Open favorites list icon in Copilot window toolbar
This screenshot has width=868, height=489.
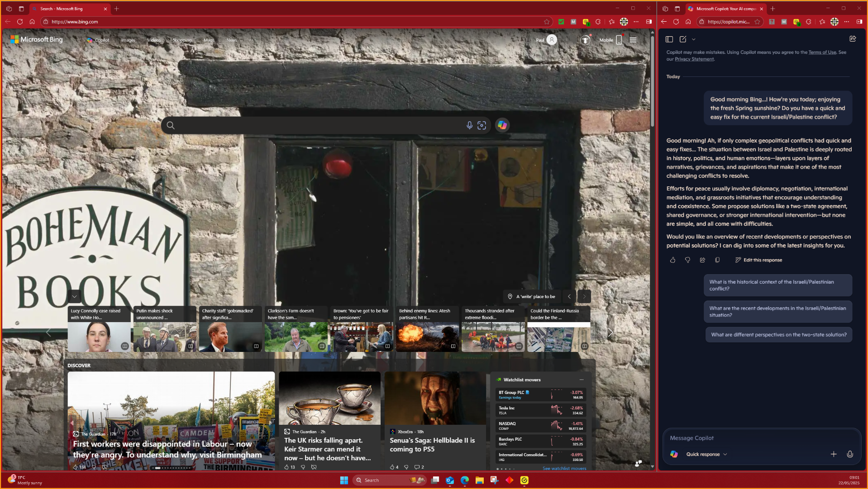tap(822, 22)
